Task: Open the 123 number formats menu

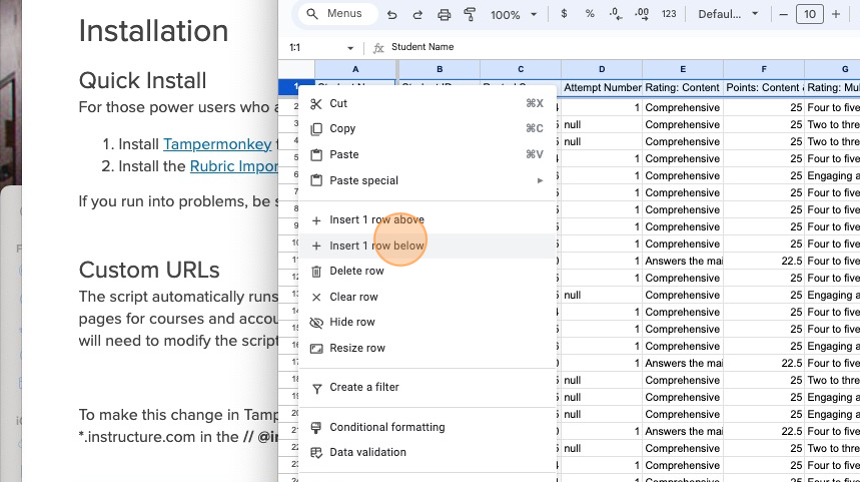Action: (x=669, y=14)
